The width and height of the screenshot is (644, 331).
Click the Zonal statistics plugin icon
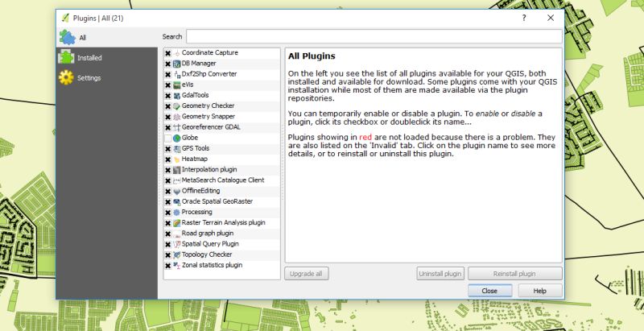click(x=176, y=266)
